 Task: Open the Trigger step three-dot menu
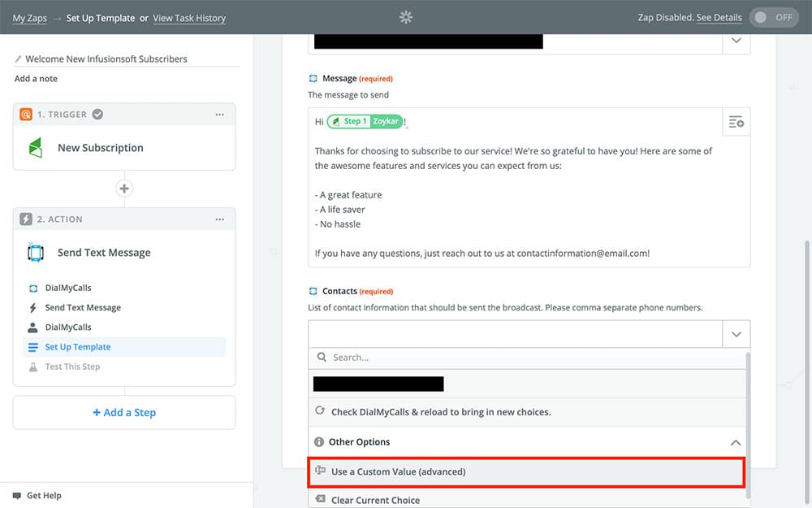click(219, 115)
